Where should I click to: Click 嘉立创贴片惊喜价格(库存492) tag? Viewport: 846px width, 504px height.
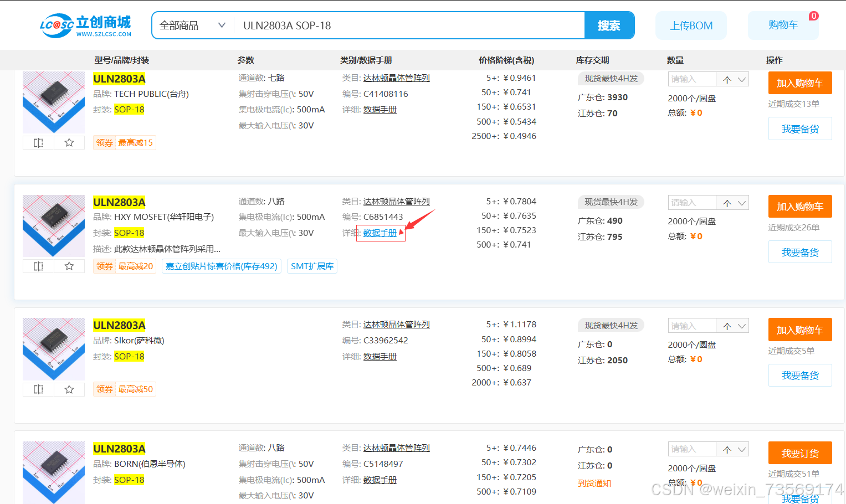tap(222, 266)
